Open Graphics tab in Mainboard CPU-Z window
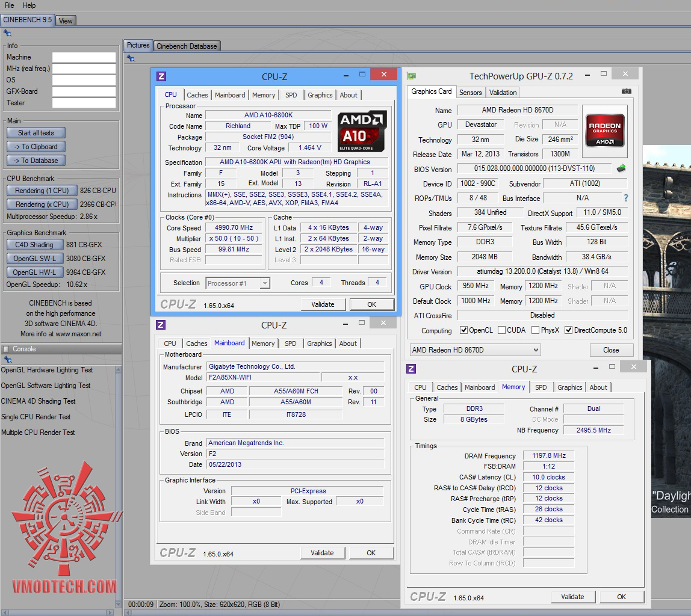Viewport: 691px width, 616px height. point(320,343)
